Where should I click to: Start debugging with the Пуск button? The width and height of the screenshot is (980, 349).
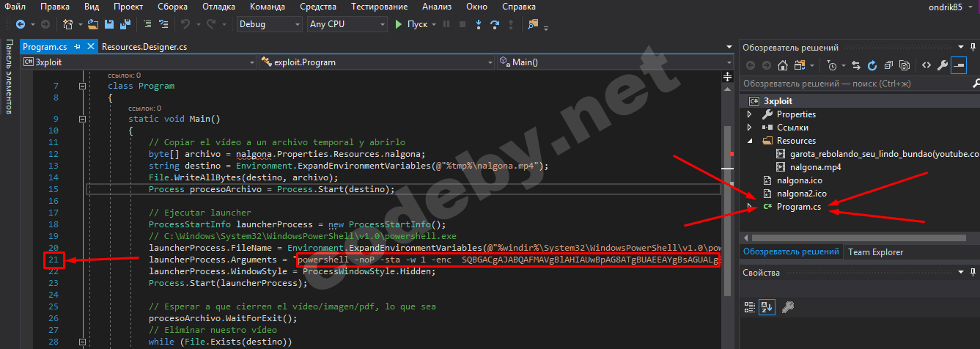click(x=411, y=24)
